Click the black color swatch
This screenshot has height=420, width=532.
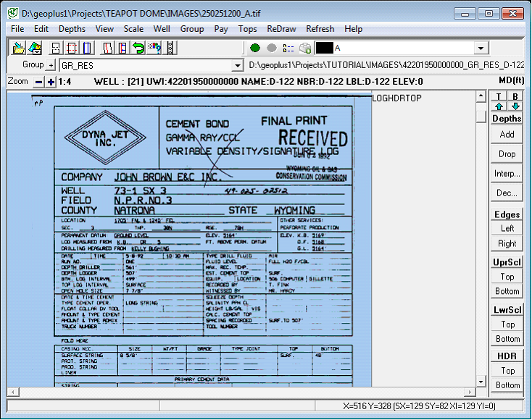(x=324, y=48)
